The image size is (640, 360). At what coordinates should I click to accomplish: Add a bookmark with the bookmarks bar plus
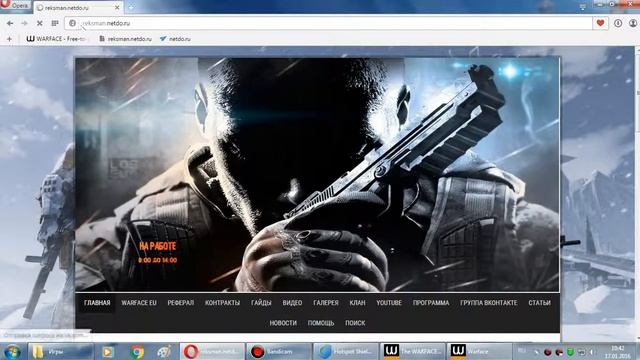pos(9,39)
